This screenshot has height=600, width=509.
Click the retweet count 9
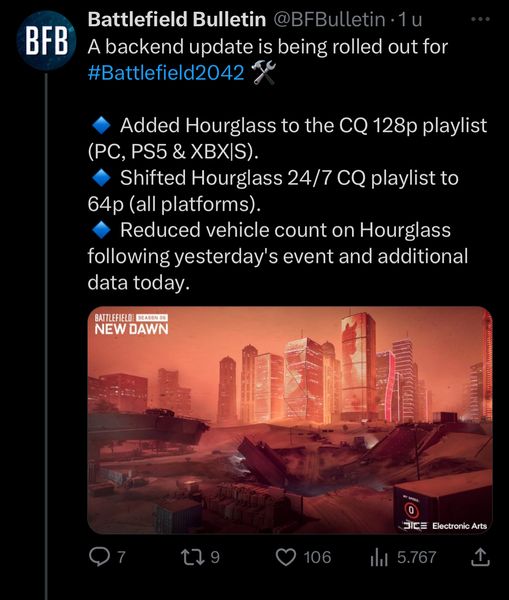[x=215, y=557]
